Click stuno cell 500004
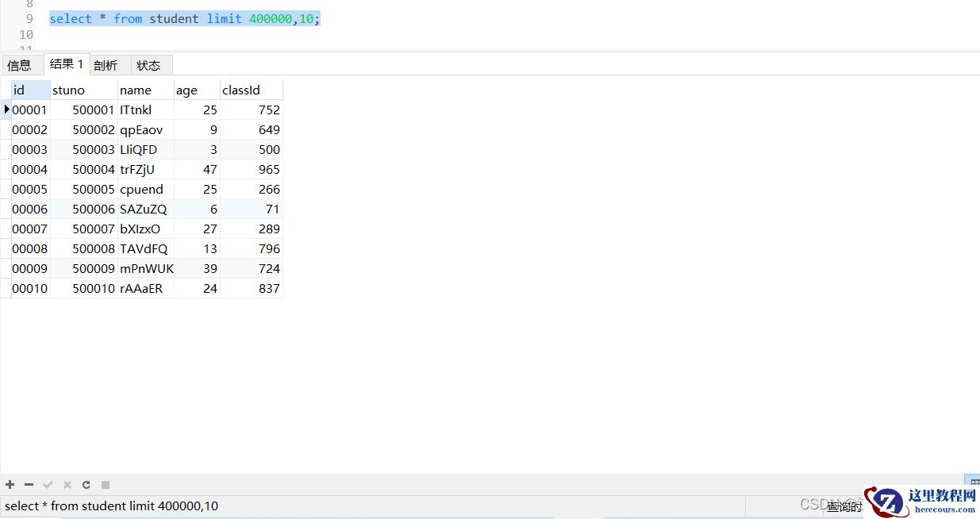Screen dimensions: 980x519 pos(84,169)
